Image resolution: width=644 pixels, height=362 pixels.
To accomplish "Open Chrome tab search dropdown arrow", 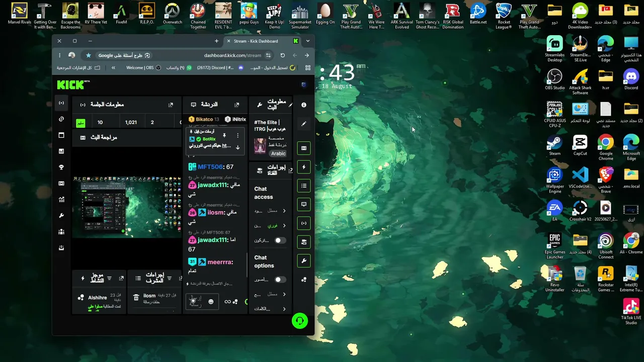I will pos(308,41).
